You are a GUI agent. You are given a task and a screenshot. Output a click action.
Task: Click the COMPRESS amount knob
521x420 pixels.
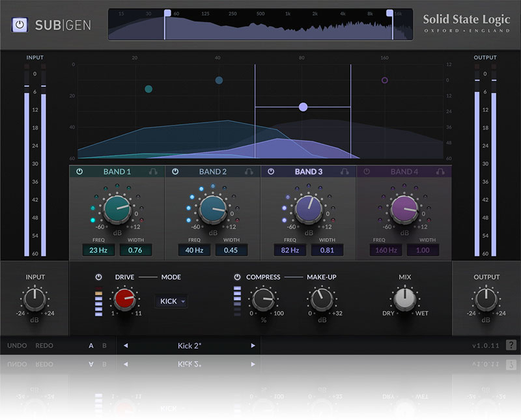point(263,299)
